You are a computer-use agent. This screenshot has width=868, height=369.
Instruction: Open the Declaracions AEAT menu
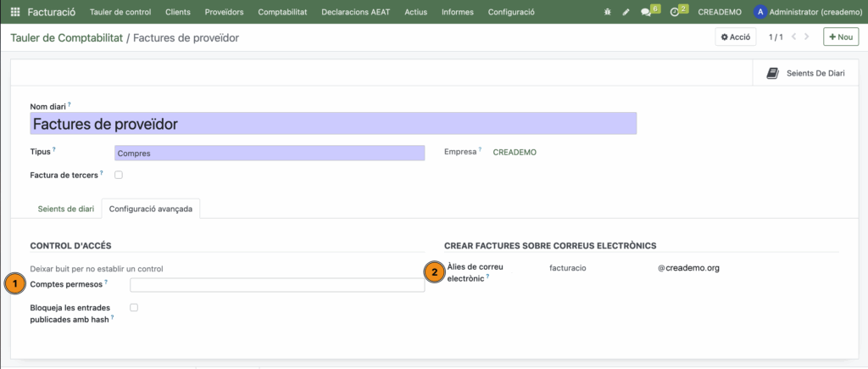click(358, 13)
